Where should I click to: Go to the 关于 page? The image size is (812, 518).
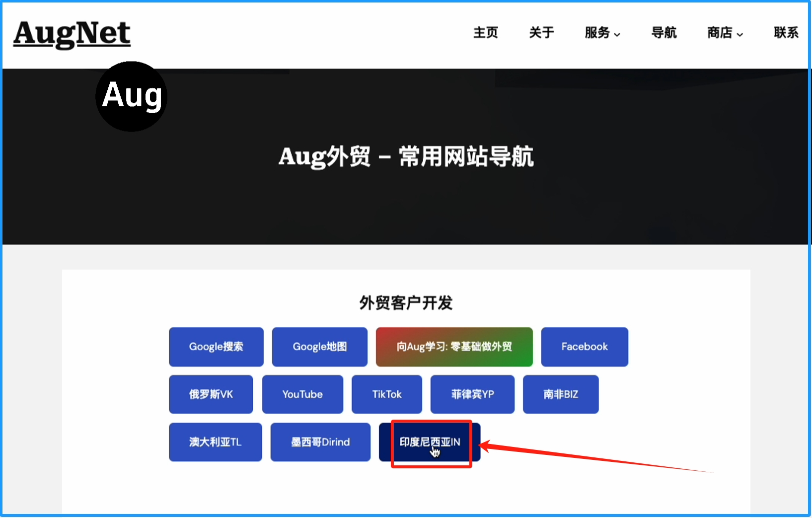coord(541,33)
